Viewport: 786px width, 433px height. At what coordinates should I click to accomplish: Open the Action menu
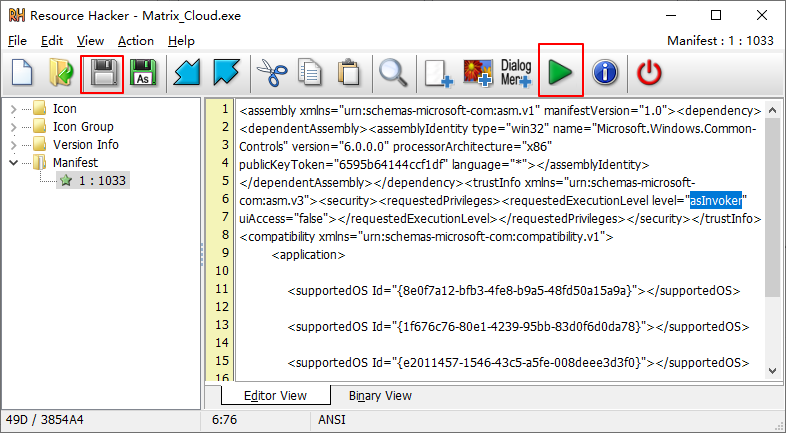[136, 41]
